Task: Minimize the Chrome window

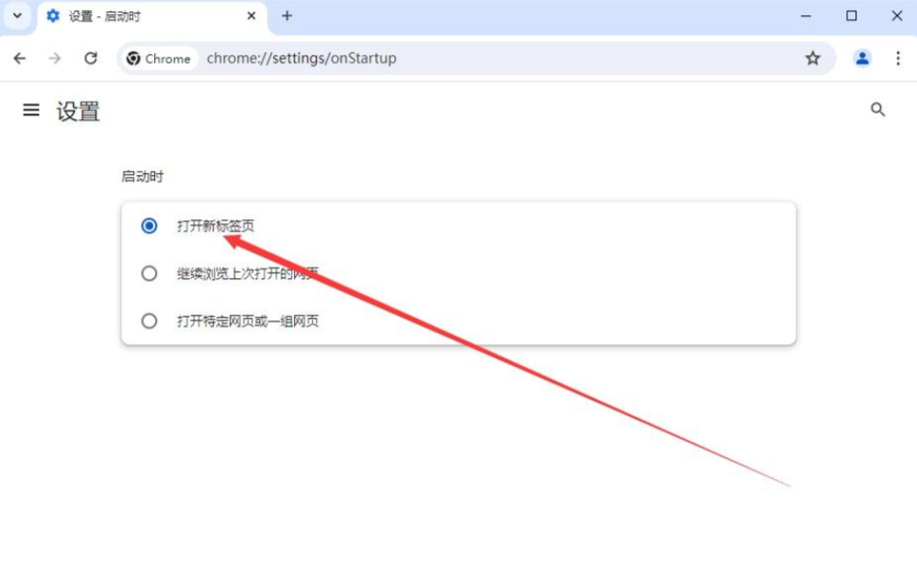Action: 805,16
